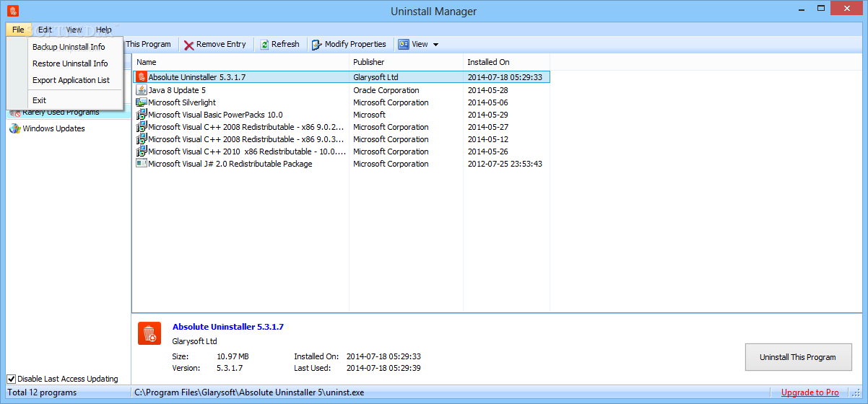Sort by the Publisher column header

pyautogui.click(x=407, y=62)
